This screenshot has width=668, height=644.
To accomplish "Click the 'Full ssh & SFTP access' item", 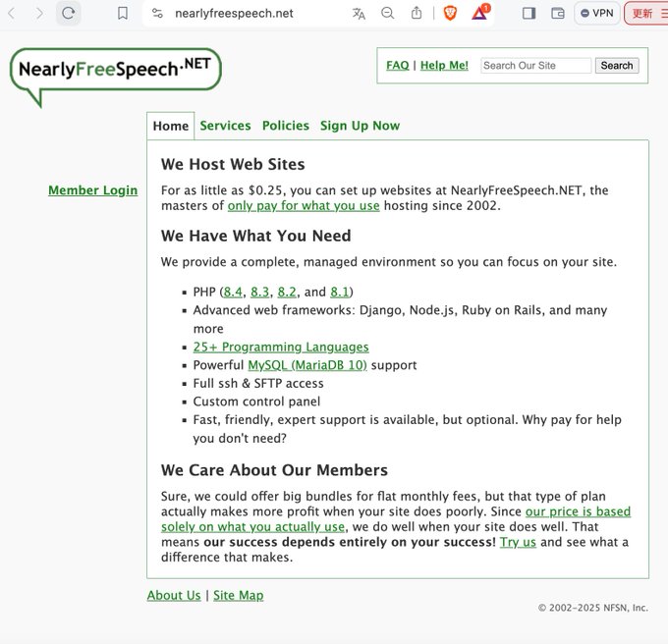I will pyautogui.click(x=258, y=384).
